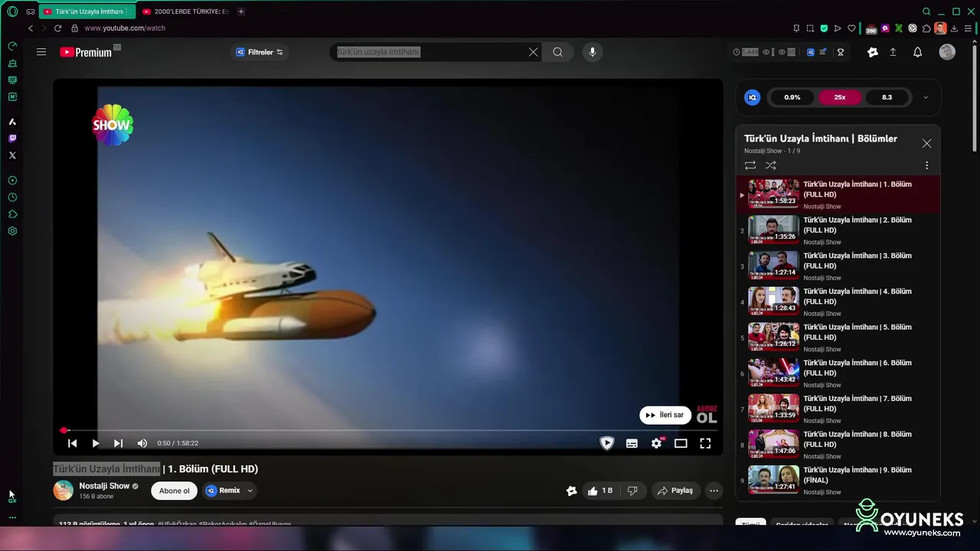Click the 25x vidIQ pill
The width and height of the screenshot is (980, 551).
pos(840,97)
